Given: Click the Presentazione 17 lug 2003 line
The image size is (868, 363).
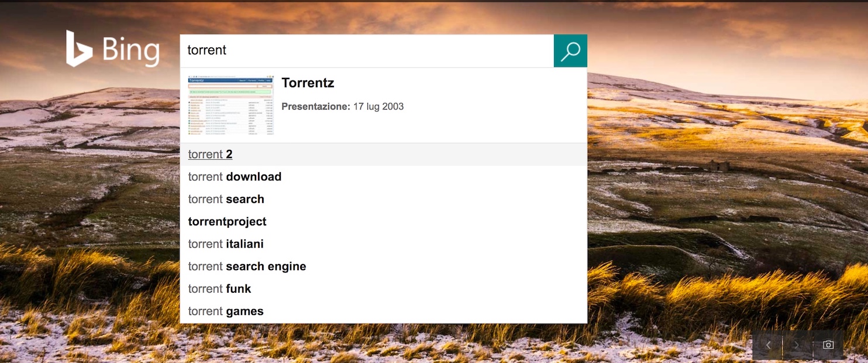Looking at the screenshot, I should point(342,107).
